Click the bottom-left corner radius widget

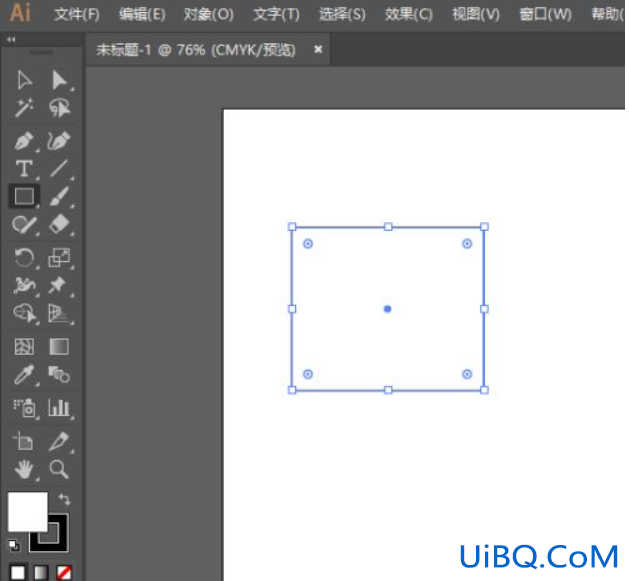pyautogui.click(x=308, y=374)
